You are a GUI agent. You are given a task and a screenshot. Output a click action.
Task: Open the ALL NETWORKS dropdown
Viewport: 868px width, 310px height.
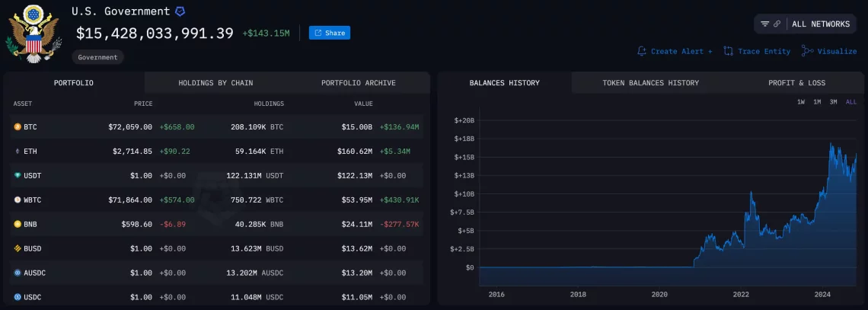[x=820, y=24]
